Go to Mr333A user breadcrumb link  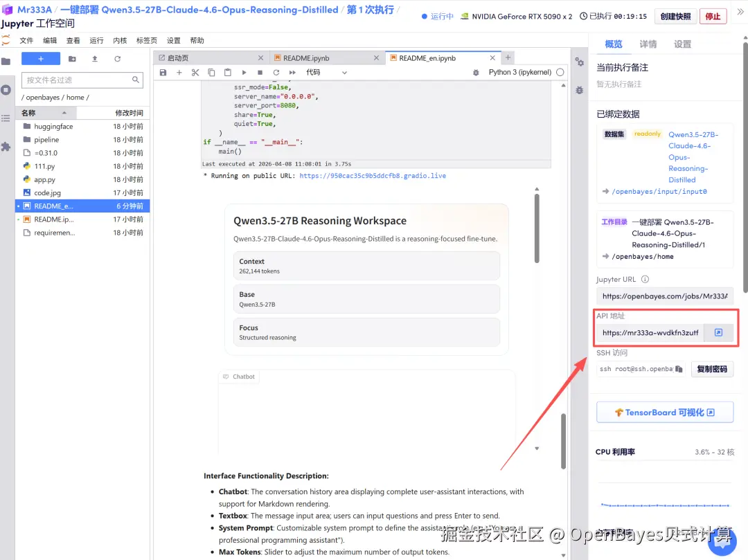[x=35, y=10]
